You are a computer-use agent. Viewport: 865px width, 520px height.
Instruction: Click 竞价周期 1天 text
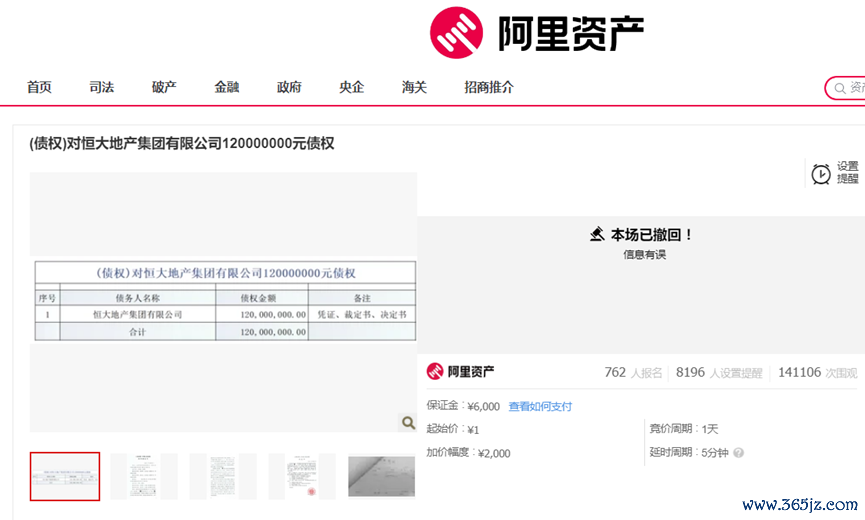point(684,428)
